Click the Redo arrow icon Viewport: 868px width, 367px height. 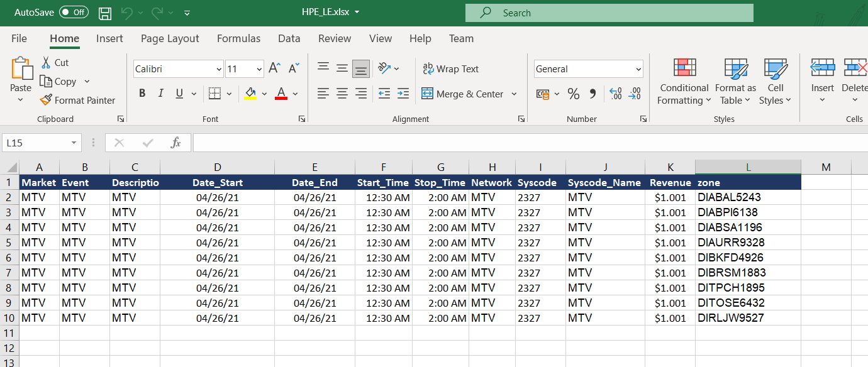click(157, 13)
